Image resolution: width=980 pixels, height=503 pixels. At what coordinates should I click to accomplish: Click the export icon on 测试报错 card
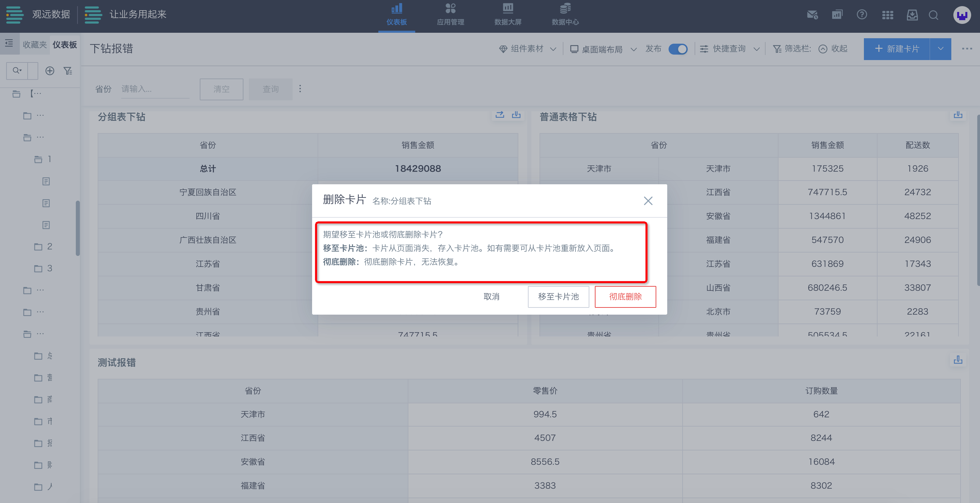[958, 360]
